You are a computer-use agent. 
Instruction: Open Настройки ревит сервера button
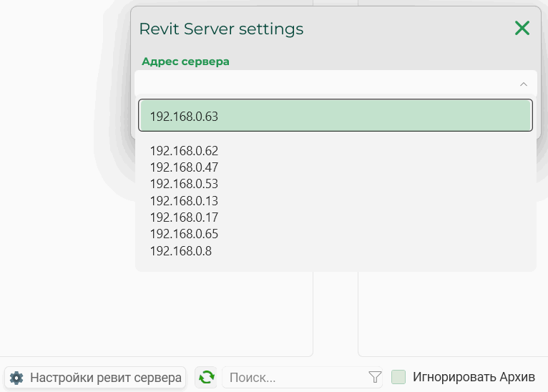(x=95, y=377)
